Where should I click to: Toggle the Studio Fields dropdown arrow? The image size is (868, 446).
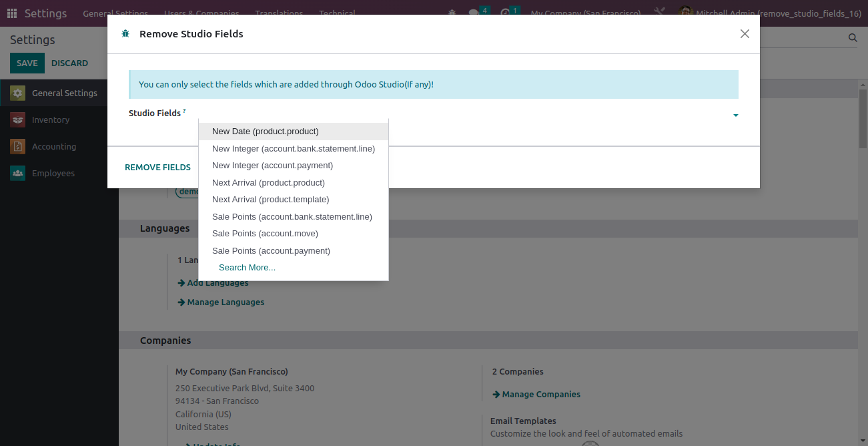pos(735,116)
